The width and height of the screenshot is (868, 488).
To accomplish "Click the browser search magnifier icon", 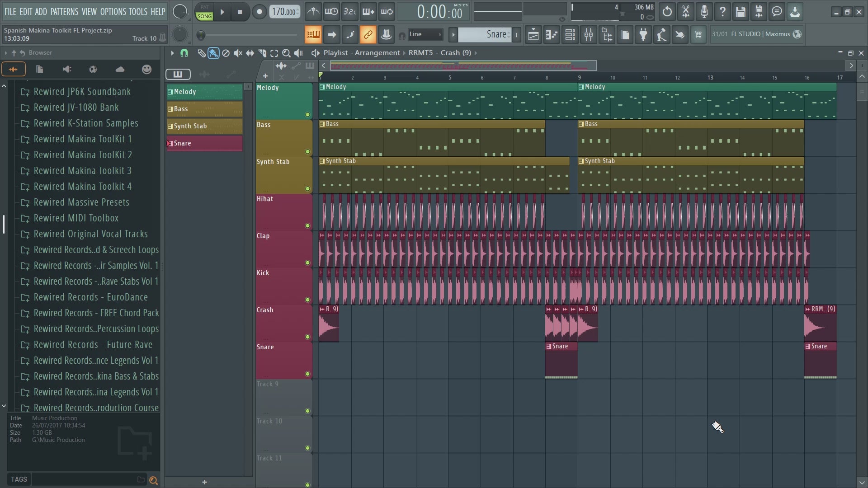I will 153,480.
